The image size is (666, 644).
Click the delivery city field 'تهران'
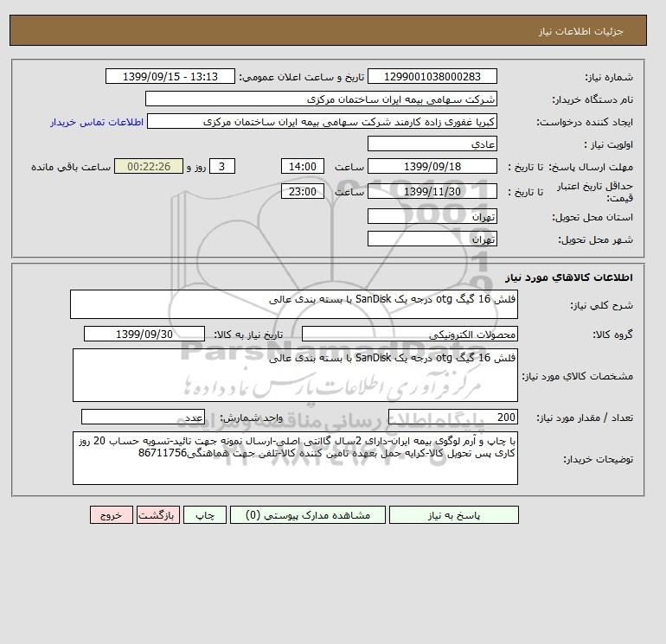click(x=432, y=239)
